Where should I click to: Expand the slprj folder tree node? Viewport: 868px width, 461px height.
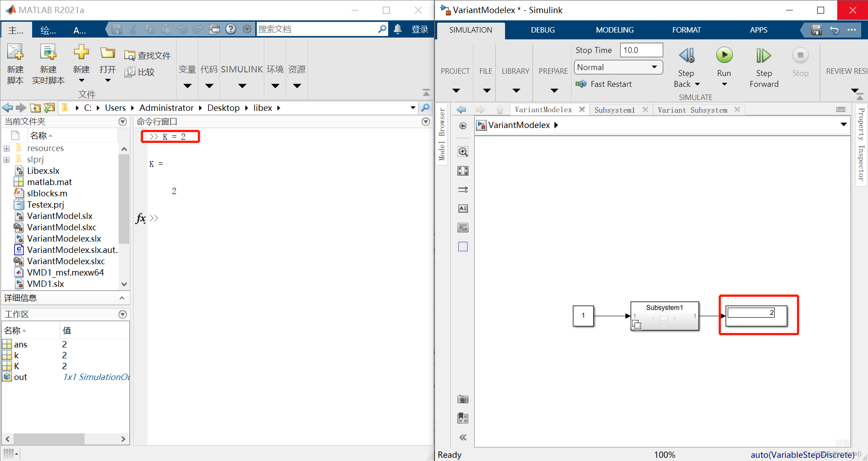(6, 160)
